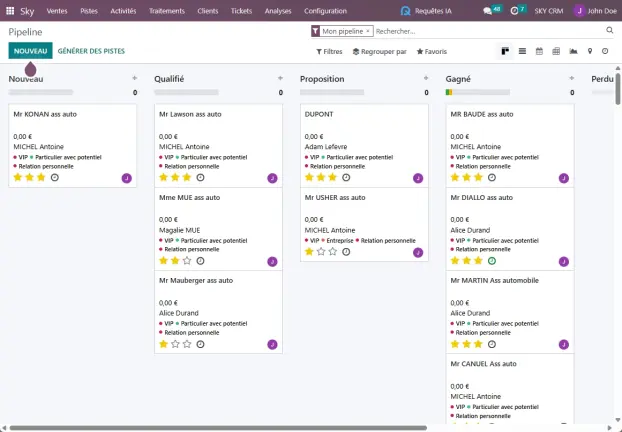The image size is (622, 432).
Task: Open the Favoris dropdown
Action: pos(432,52)
